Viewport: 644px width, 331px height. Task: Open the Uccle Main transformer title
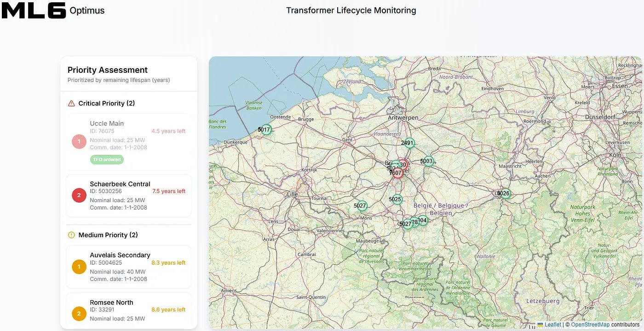tap(107, 123)
